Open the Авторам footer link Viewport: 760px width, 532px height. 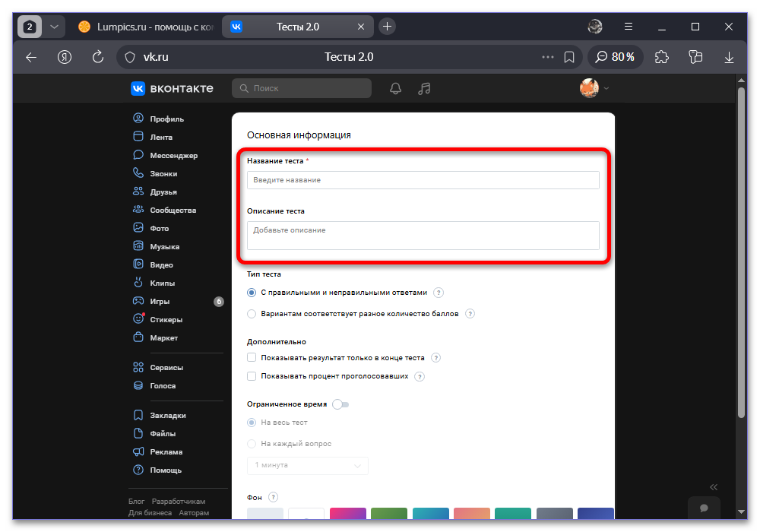(x=194, y=512)
